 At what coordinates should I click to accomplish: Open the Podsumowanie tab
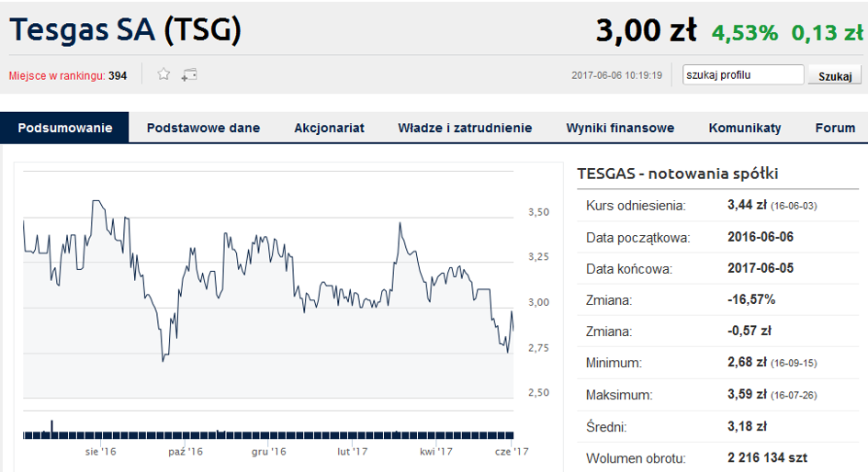click(x=65, y=128)
